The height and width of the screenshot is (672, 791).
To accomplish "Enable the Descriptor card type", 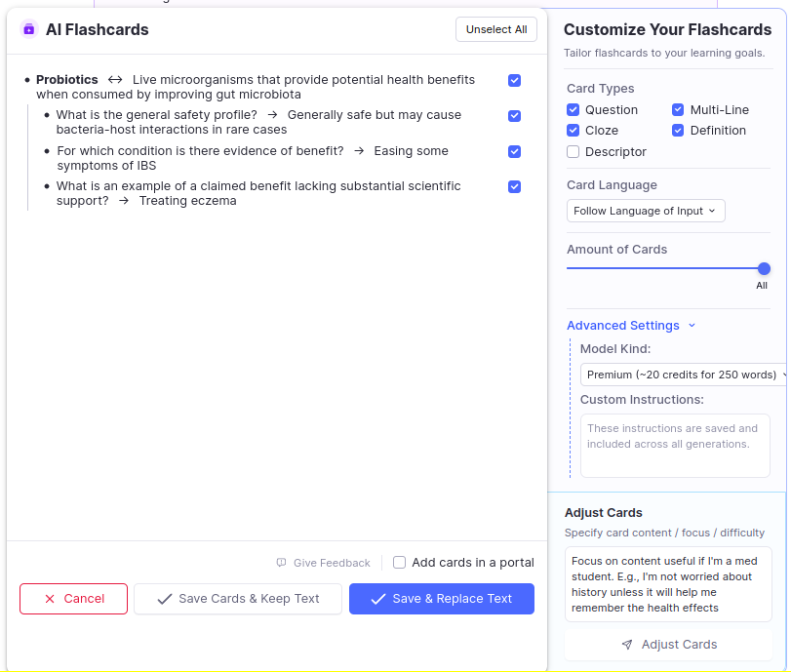I will click(x=573, y=152).
